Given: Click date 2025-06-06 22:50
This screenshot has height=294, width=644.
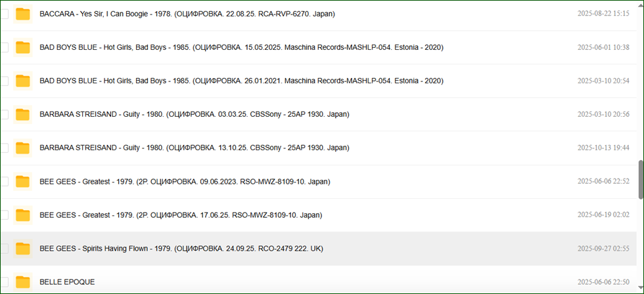Looking at the screenshot, I should pyautogui.click(x=603, y=282).
